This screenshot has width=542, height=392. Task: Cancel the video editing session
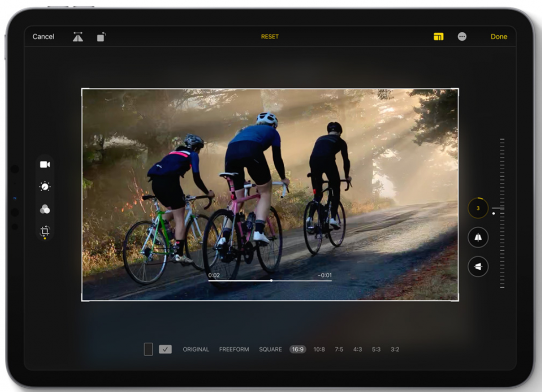[x=43, y=37]
